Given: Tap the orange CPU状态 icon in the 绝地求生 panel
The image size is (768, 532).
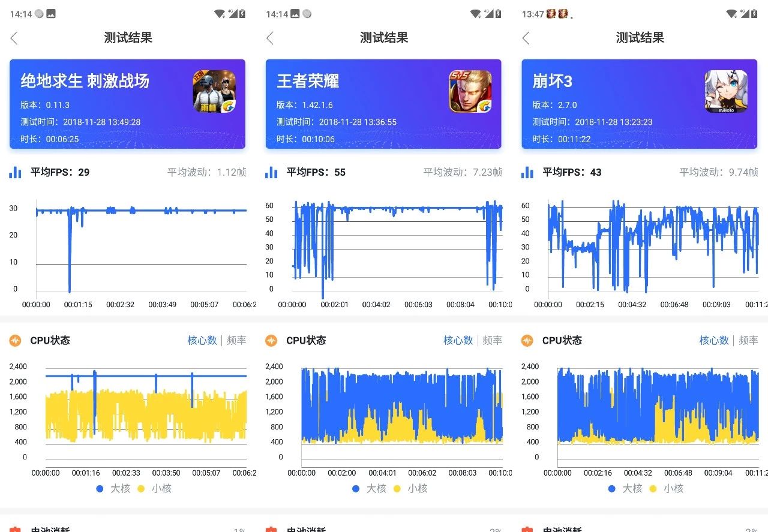Looking at the screenshot, I should pyautogui.click(x=16, y=341).
